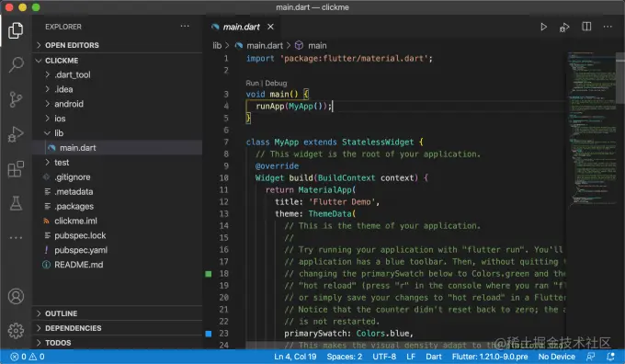The height and width of the screenshot is (364, 625).
Task: Close the main.dart tab
Action: tap(270, 27)
